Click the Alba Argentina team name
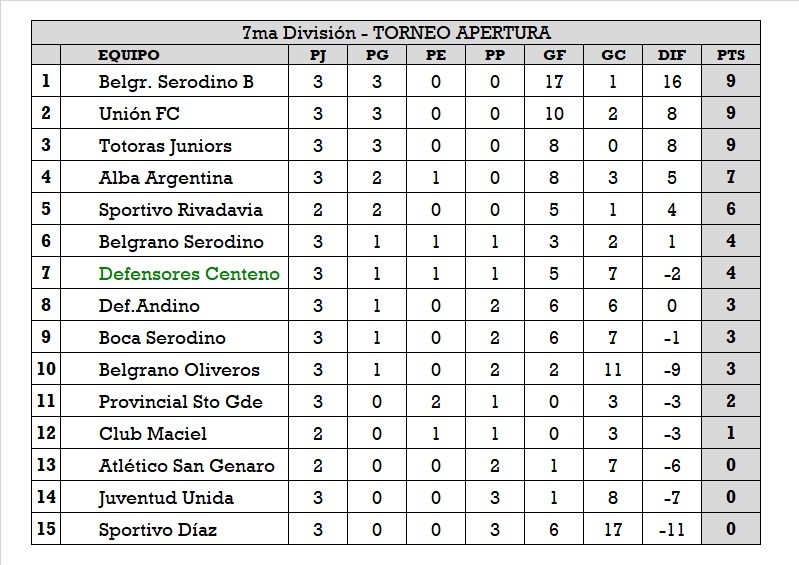799x565 pixels. pyautogui.click(x=166, y=178)
